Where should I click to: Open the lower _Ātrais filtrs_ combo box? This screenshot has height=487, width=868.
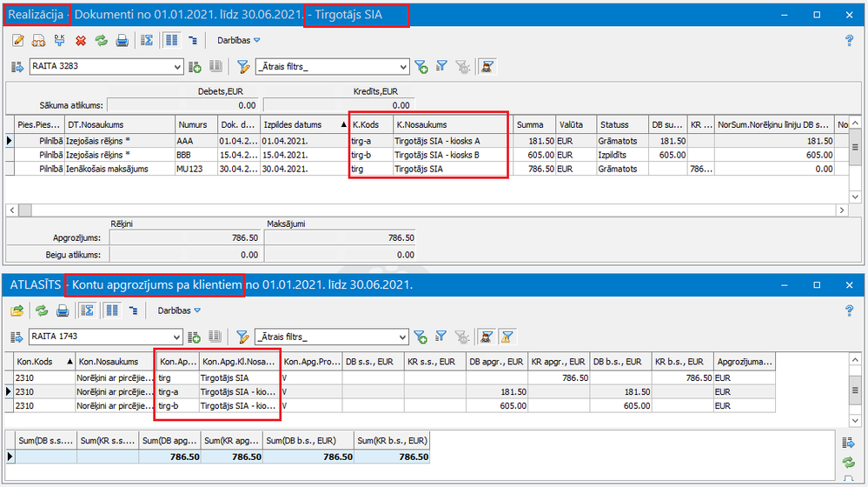coord(402,337)
